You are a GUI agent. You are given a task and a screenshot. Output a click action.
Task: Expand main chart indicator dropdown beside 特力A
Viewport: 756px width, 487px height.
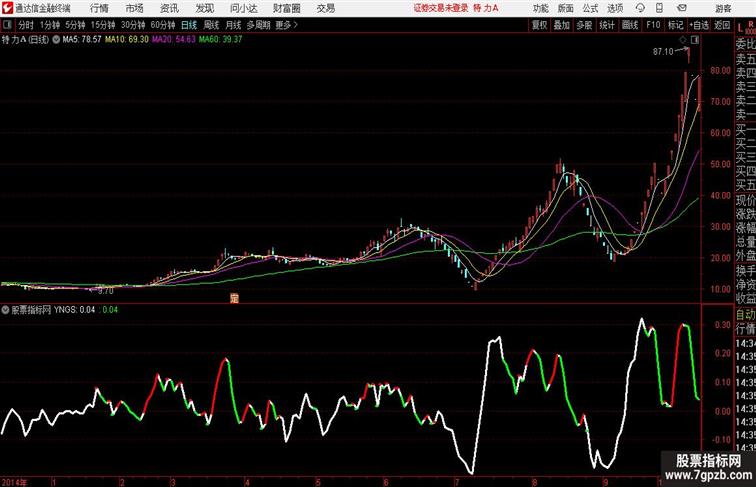click(x=56, y=40)
